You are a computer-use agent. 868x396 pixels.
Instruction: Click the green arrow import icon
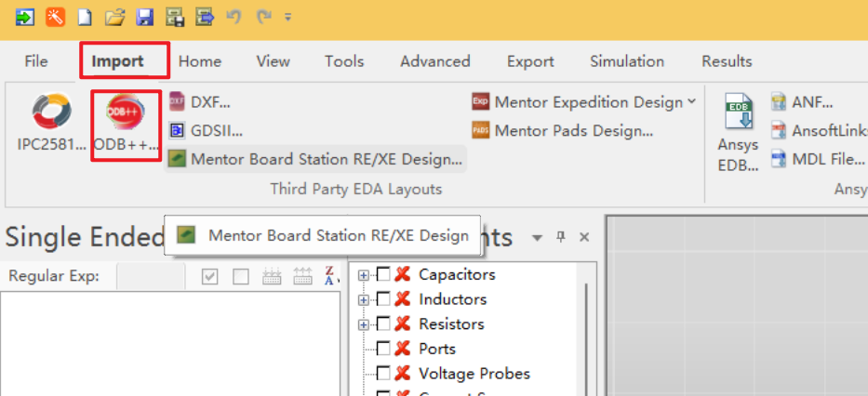click(x=24, y=17)
